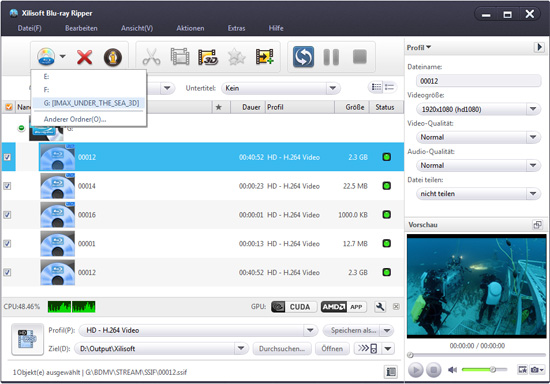
Task: Expand the device transfer dropdown arrow
Action: (388, 349)
